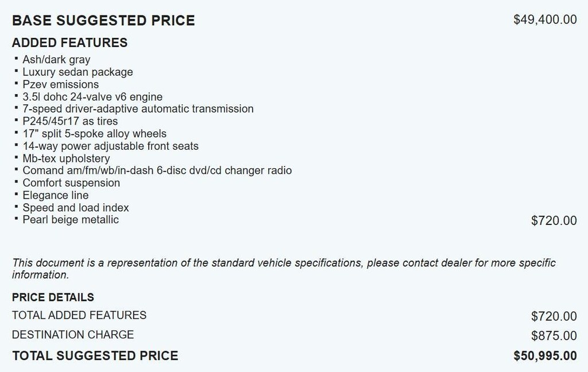Click the $875.00 destination charge amount
588x372 pixels.
pos(554,336)
